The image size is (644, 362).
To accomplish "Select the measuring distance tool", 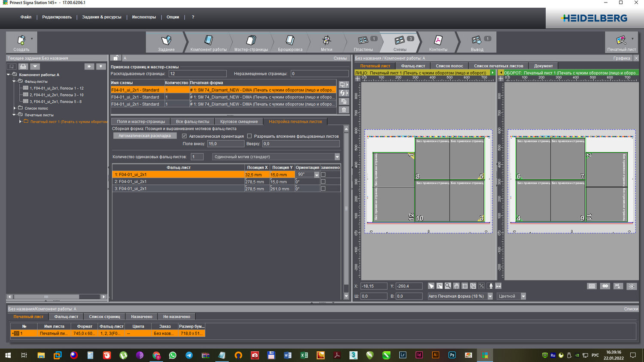I will coord(498,286).
